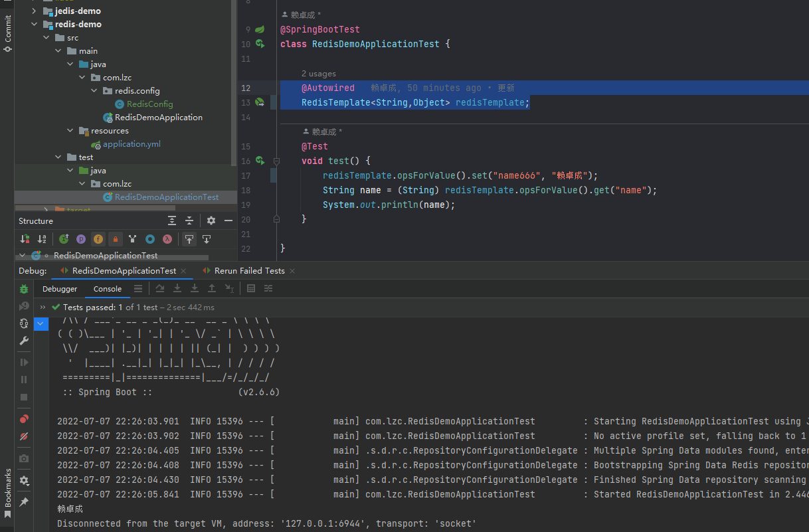Collapse the src folder
The height and width of the screenshot is (532, 809).
pos(46,38)
